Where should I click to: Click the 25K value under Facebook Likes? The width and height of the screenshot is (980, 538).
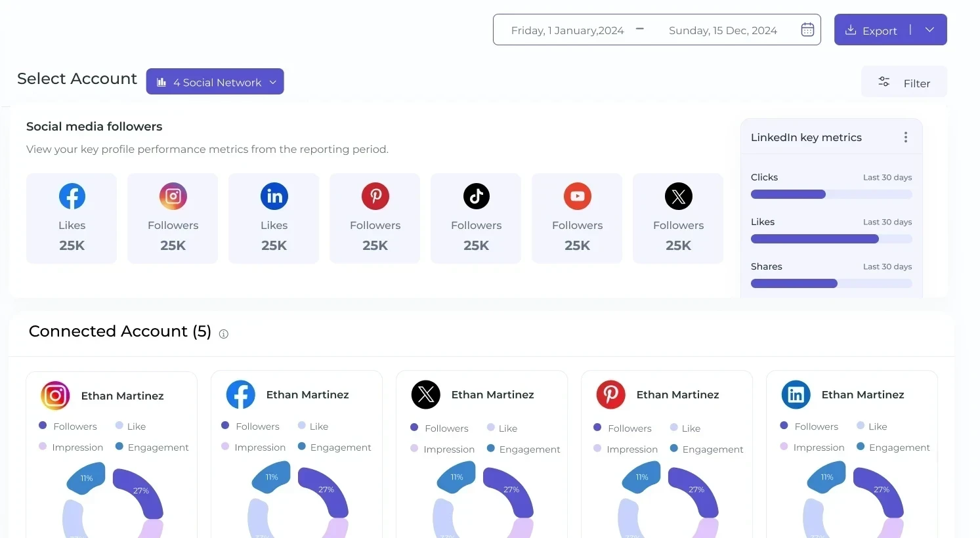pyautogui.click(x=72, y=245)
